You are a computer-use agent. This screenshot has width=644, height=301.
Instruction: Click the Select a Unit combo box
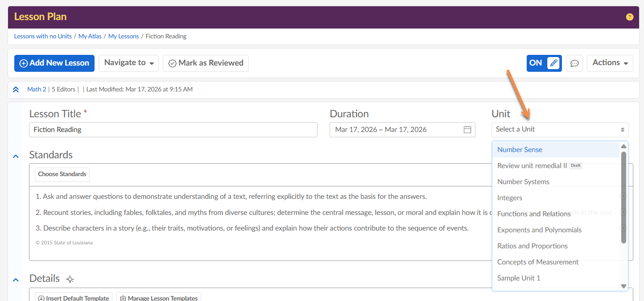[x=560, y=130]
